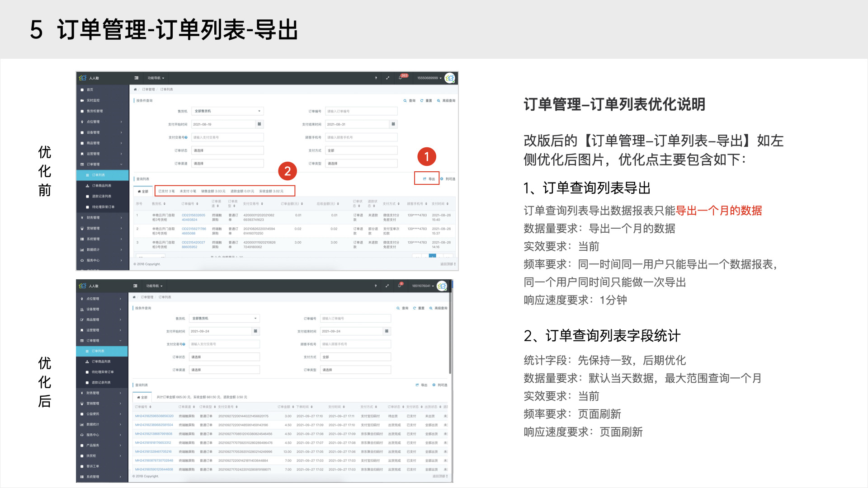Open 列可选 column settings in the 优化前 screenshot
Screen dimensions: 868x488
coord(448,179)
